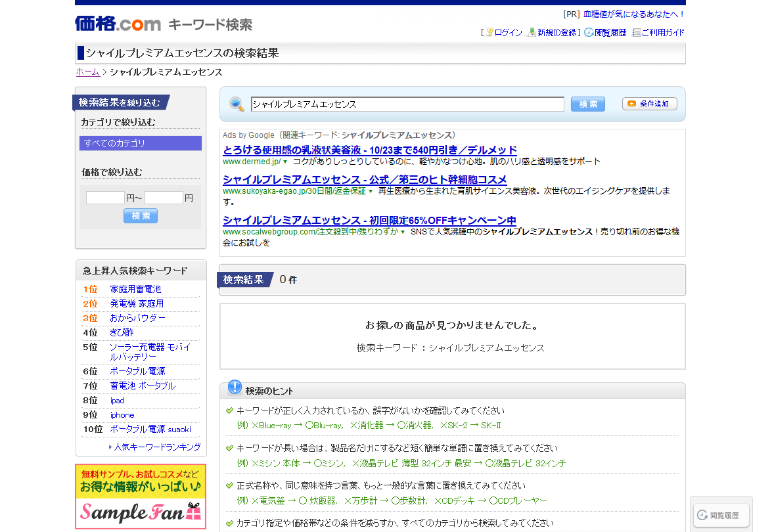Open keyword iphone

coord(122,415)
